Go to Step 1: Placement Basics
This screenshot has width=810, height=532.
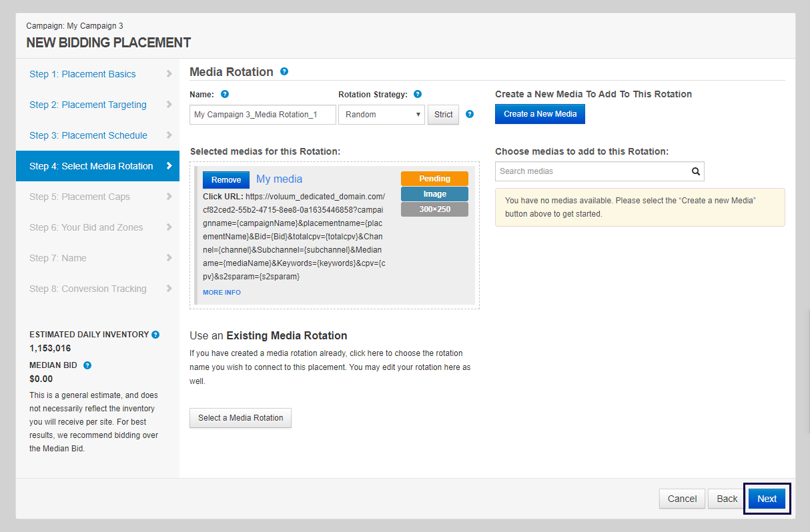click(x=83, y=74)
